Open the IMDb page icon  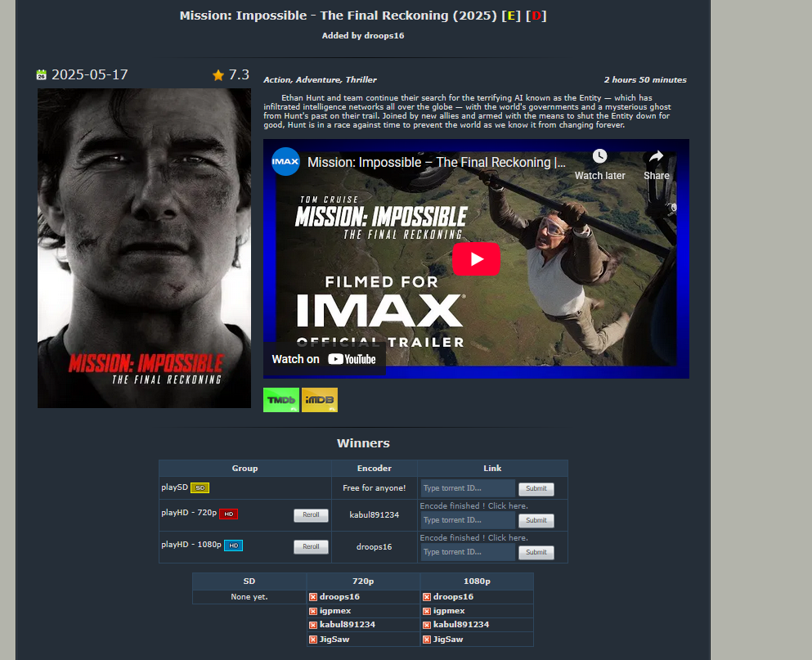click(319, 400)
